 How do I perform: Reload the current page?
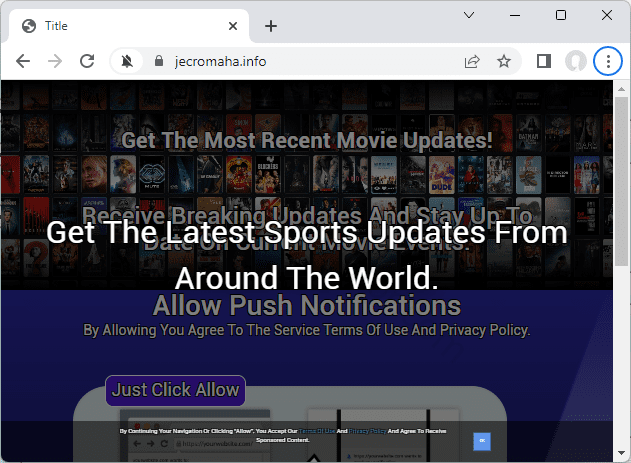tap(87, 61)
